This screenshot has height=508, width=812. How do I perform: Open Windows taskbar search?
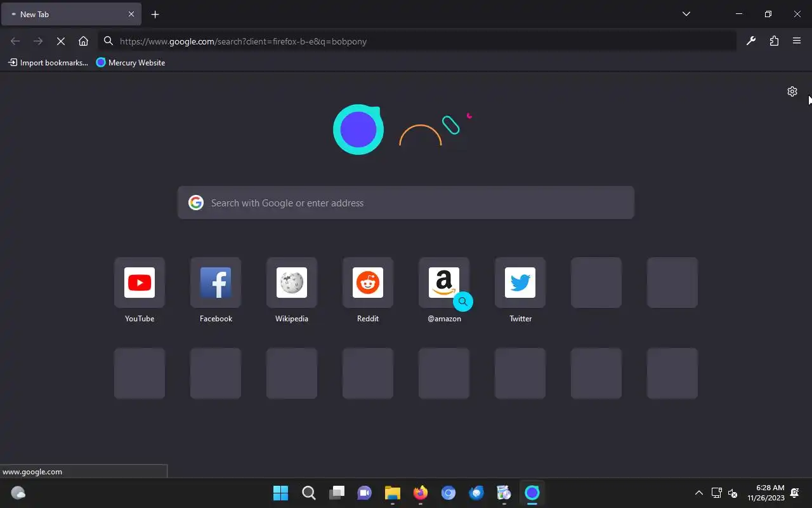[x=308, y=493]
